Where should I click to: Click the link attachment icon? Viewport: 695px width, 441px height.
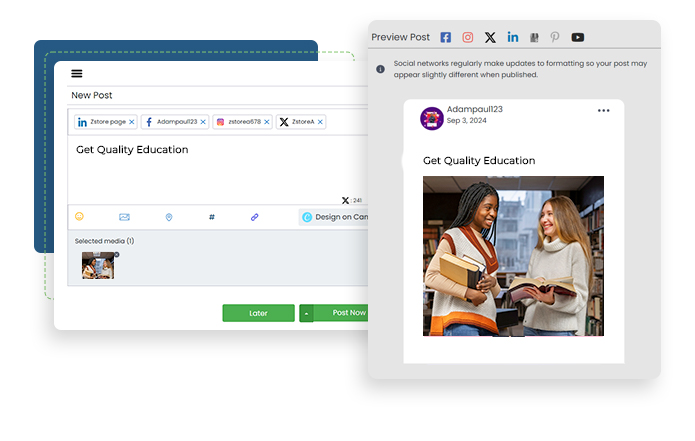tap(254, 217)
